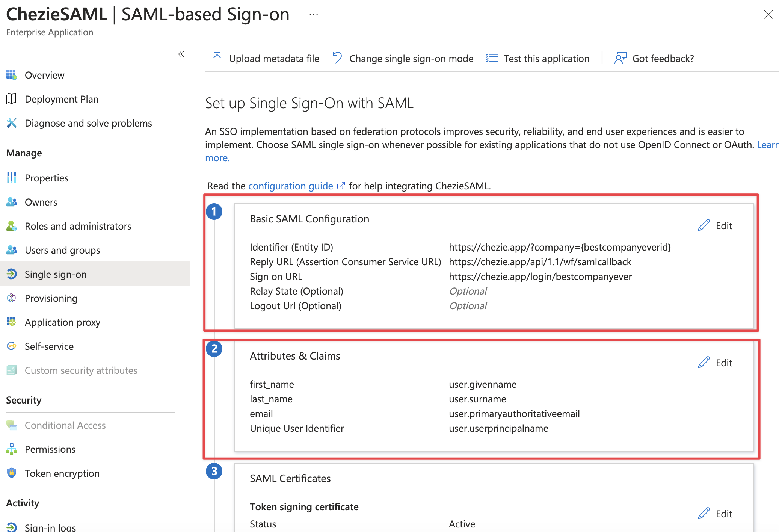Image resolution: width=779 pixels, height=532 pixels.
Task: Click the Change single sign-on mode icon
Action: (x=337, y=58)
